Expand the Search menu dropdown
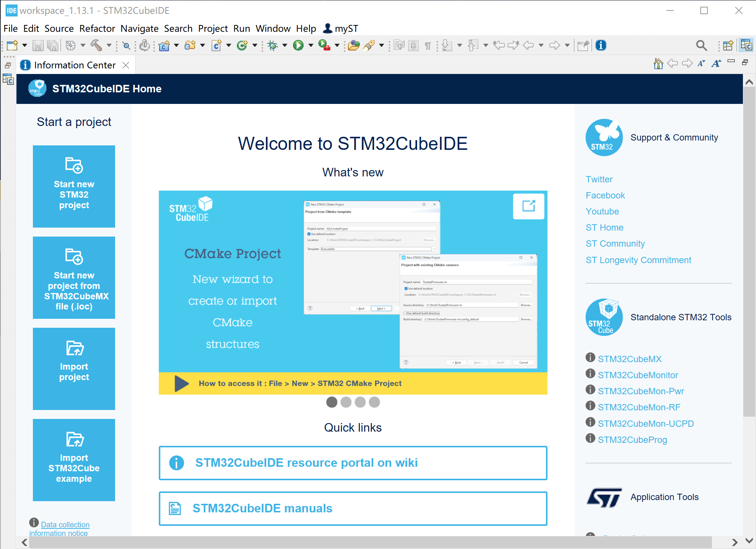The width and height of the screenshot is (756, 549). point(177,29)
